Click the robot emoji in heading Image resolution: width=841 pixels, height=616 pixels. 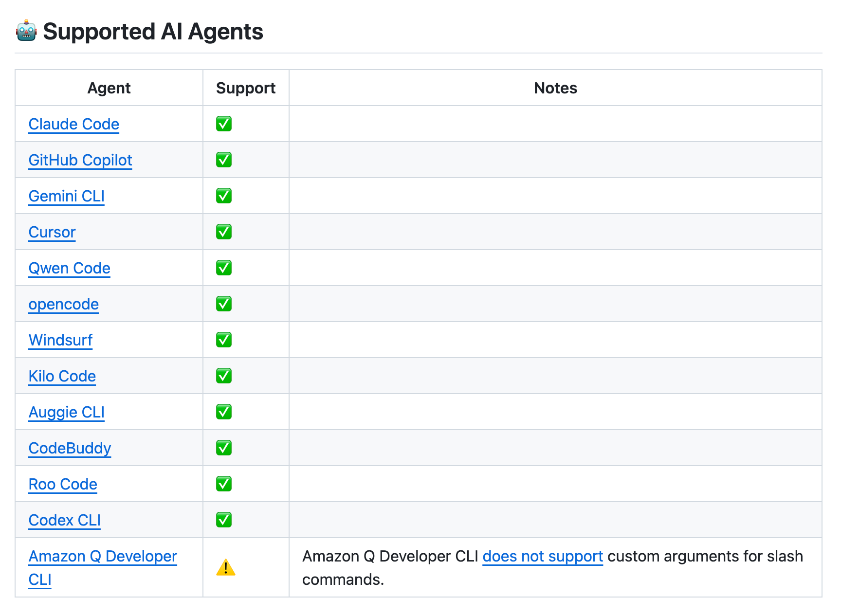tap(26, 31)
